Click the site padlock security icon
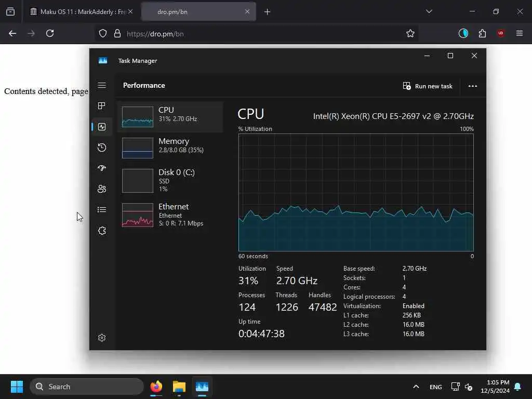Screen dimensions: 532x399 (x=117, y=34)
